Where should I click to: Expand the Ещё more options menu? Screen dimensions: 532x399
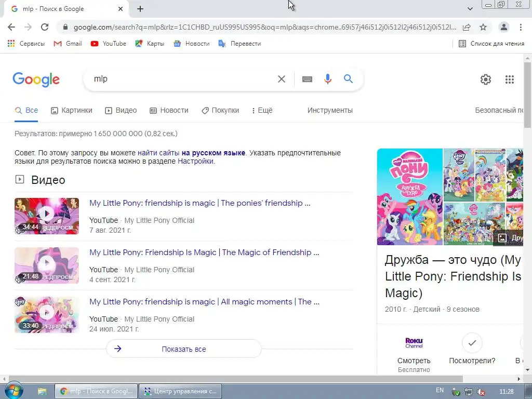(x=262, y=110)
